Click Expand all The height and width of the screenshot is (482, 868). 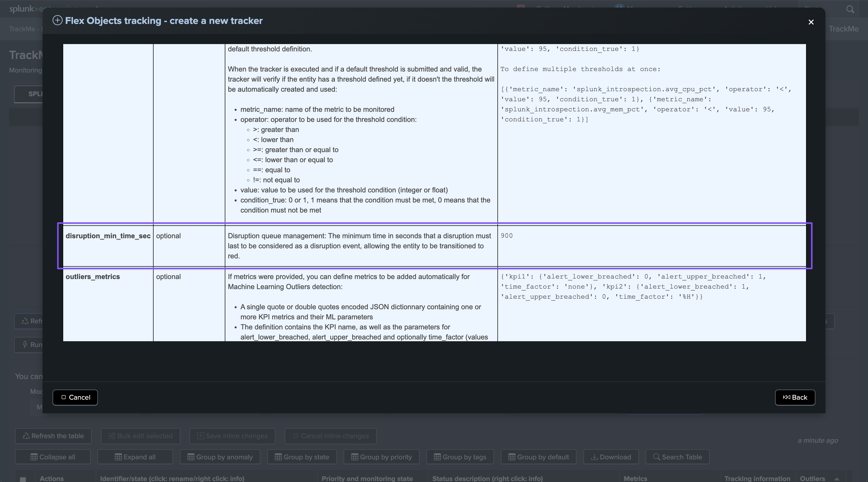135,457
